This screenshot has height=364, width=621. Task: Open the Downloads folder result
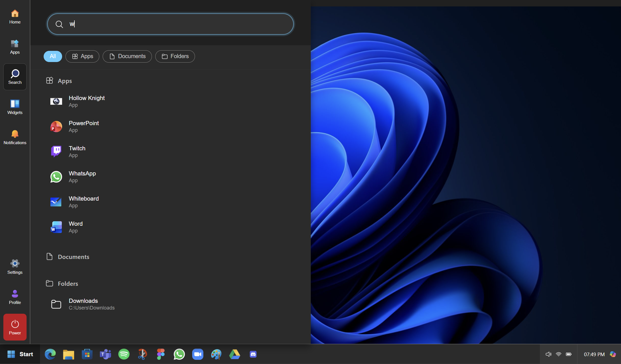tap(83, 304)
